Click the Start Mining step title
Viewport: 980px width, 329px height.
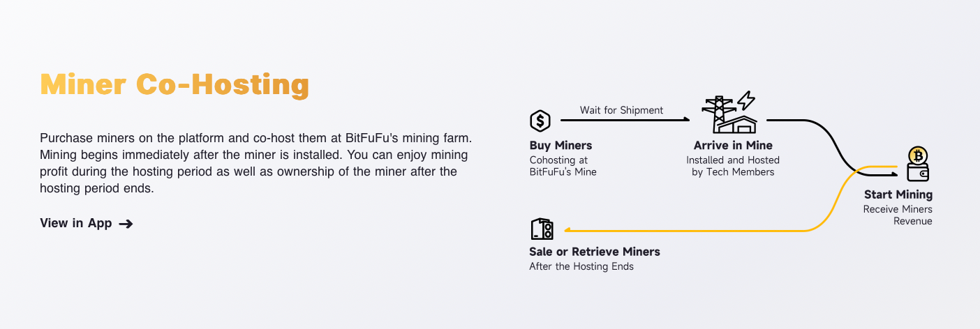898,194
